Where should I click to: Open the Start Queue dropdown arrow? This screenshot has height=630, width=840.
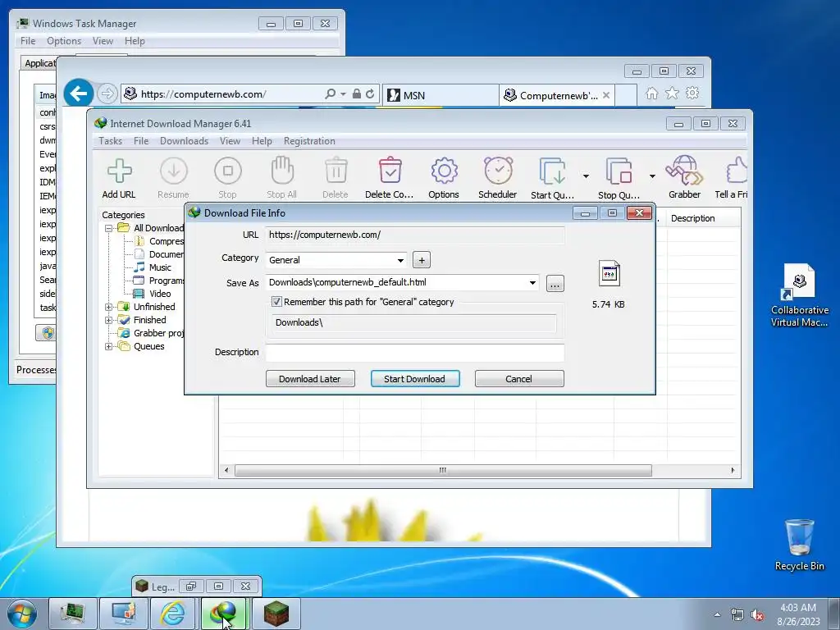pos(586,176)
